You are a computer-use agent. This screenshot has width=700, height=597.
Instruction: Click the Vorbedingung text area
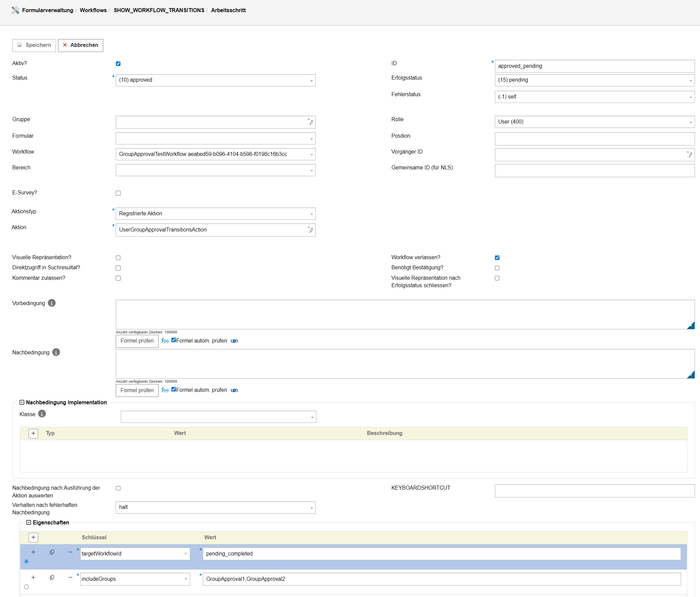[x=405, y=315]
